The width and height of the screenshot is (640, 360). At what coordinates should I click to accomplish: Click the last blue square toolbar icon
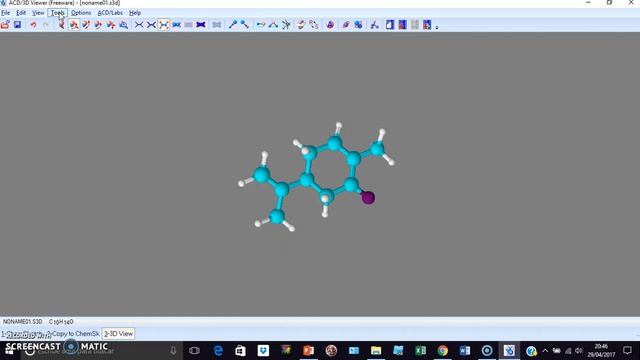pyautogui.click(x=427, y=25)
